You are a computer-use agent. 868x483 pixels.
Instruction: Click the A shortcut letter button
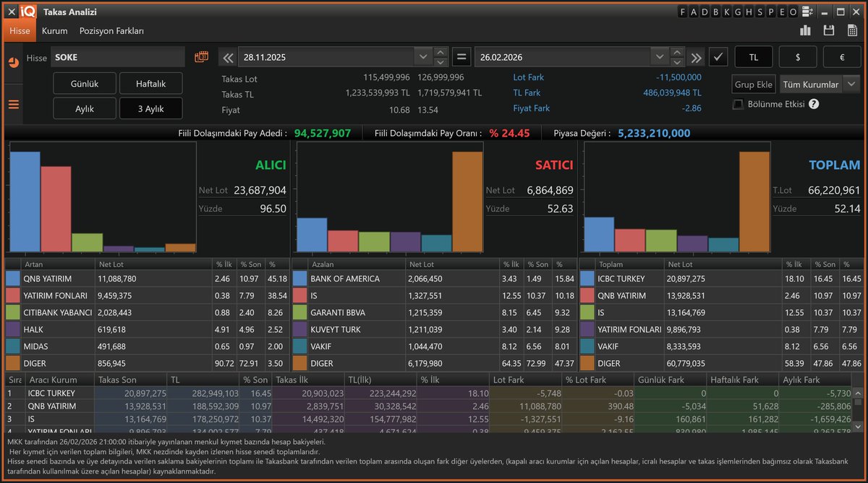pos(694,12)
